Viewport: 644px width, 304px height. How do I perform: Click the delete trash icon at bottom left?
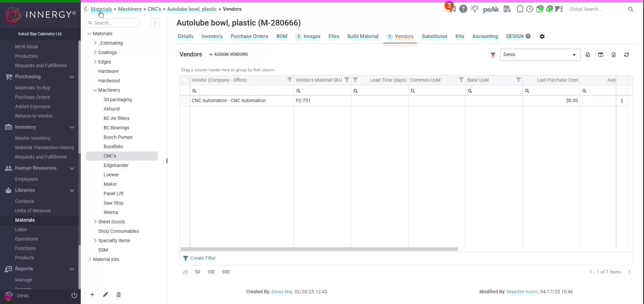(118, 295)
